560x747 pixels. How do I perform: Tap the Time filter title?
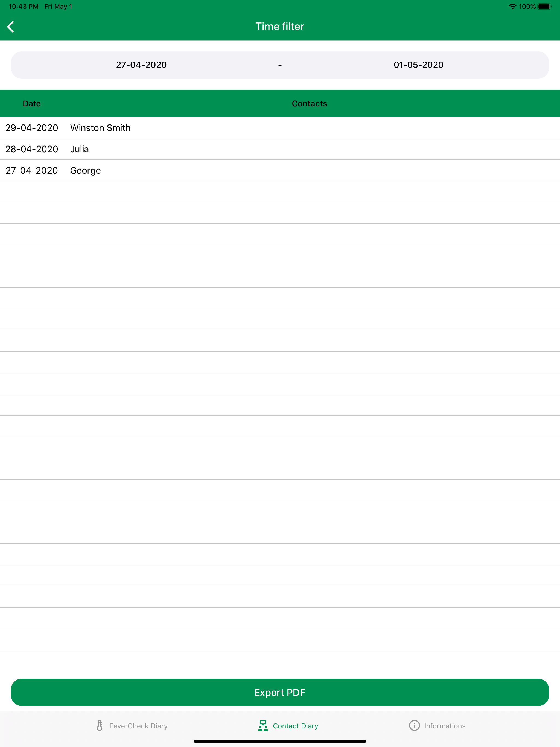point(279,26)
